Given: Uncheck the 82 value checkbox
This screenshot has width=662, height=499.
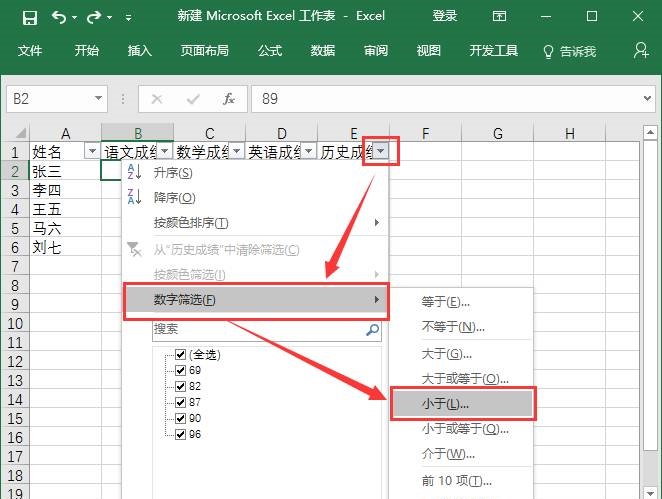Looking at the screenshot, I should [x=180, y=386].
